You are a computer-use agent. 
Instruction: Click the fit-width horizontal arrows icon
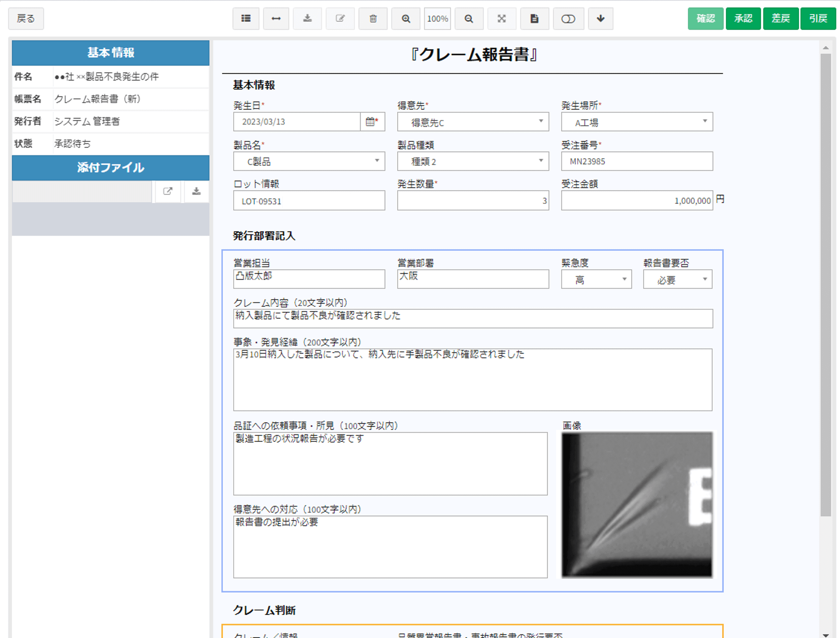click(x=276, y=19)
